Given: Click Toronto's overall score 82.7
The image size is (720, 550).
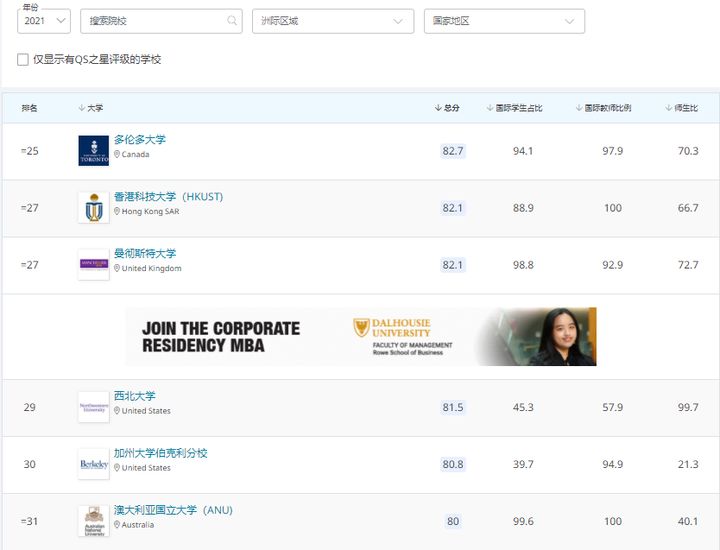Looking at the screenshot, I should [453, 151].
